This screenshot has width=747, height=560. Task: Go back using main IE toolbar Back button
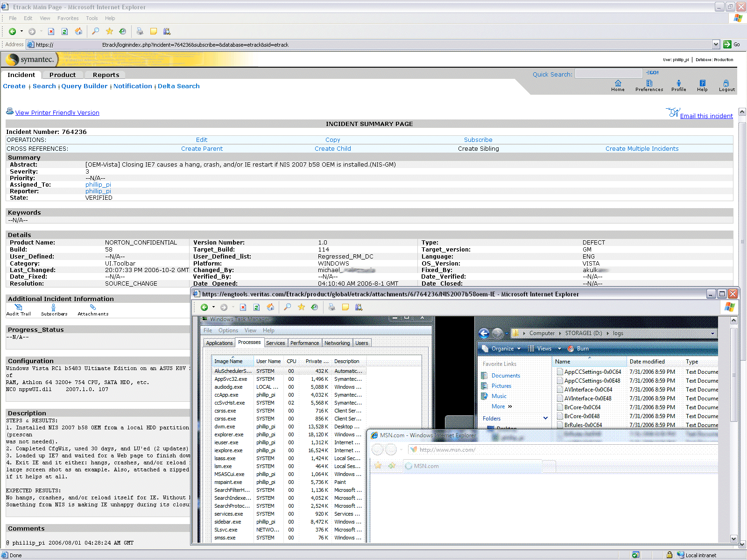(x=13, y=31)
